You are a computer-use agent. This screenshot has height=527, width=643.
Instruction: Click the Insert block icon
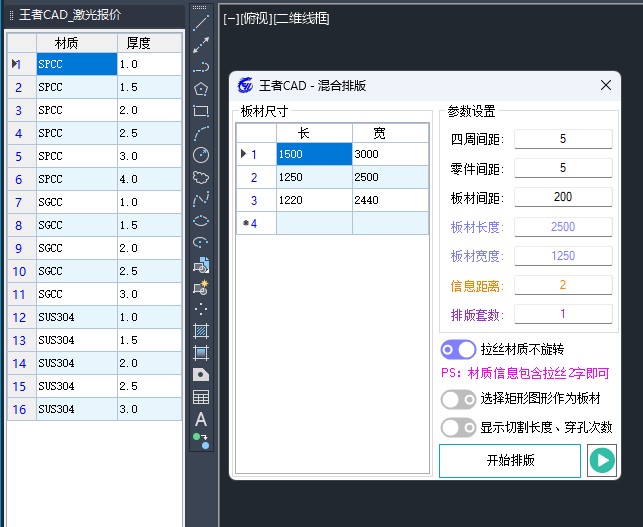201,265
